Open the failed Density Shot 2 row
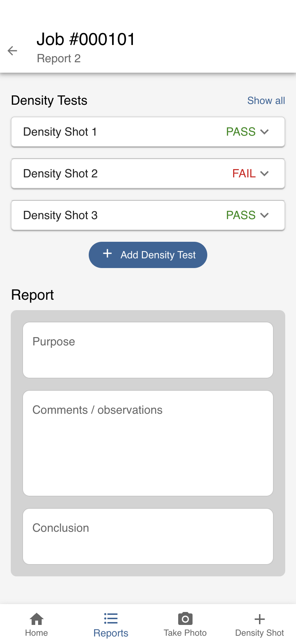 pos(108,173)
